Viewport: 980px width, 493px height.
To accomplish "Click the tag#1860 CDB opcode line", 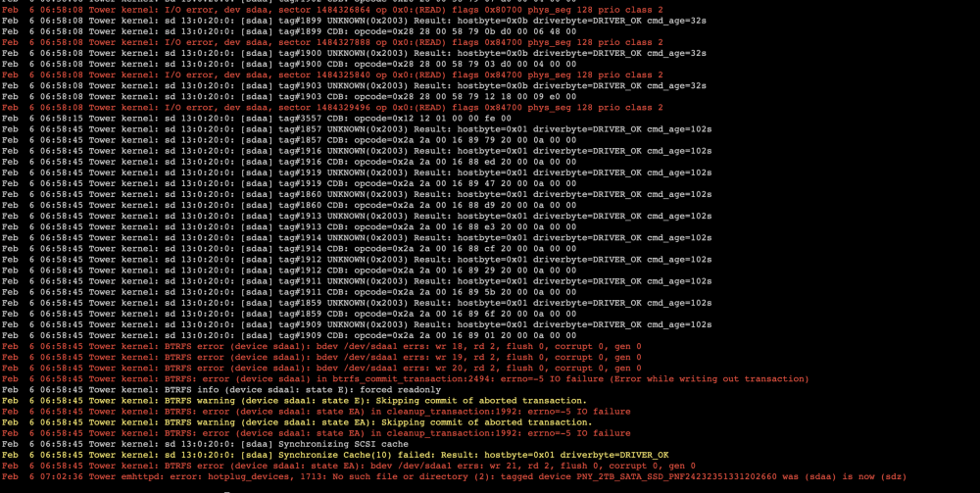I will 289,205.
